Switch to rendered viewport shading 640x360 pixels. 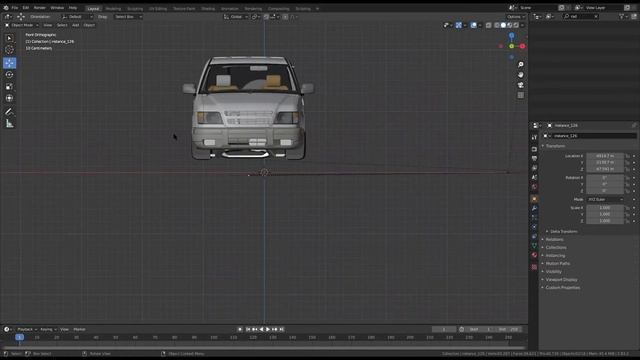(x=516, y=25)
